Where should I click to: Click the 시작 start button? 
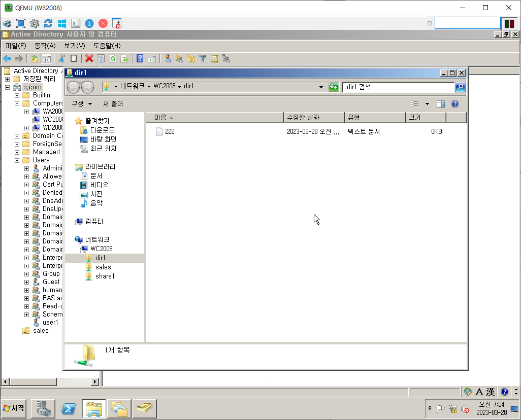pyautogui.click(x=14, y=408)
